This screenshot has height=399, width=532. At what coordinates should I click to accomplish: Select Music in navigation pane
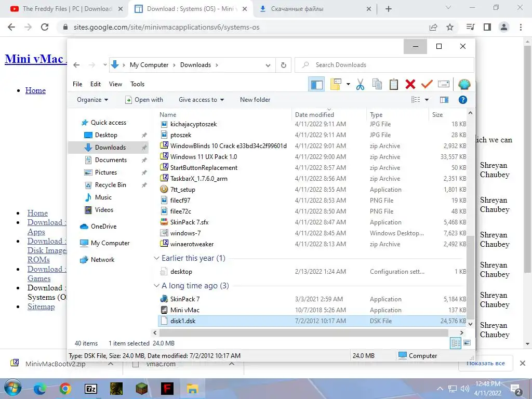(x=103, y=197)
